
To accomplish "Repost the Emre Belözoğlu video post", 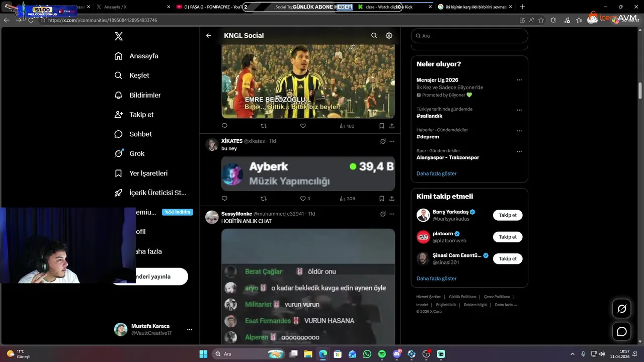I will tap(264, 126).
